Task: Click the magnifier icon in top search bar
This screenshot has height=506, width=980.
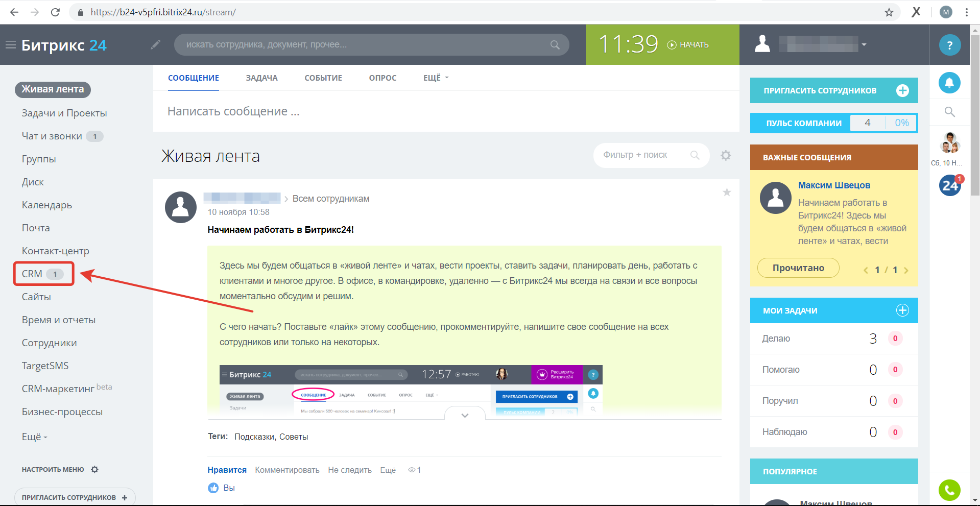Action: click(x=555, y=45)
